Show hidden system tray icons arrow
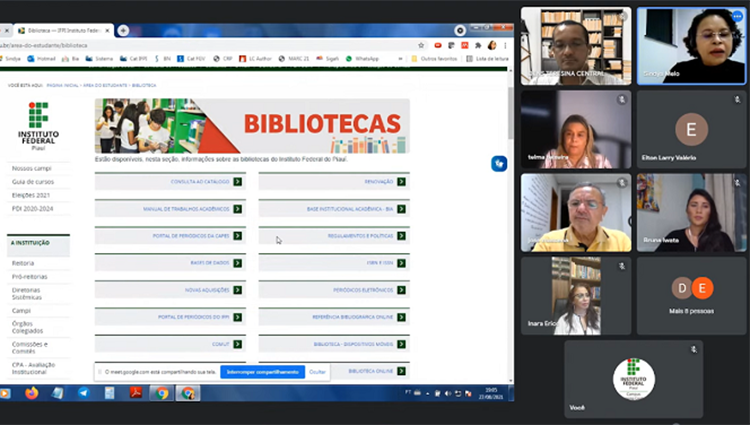The image size is (750, 425). point(428,393)
